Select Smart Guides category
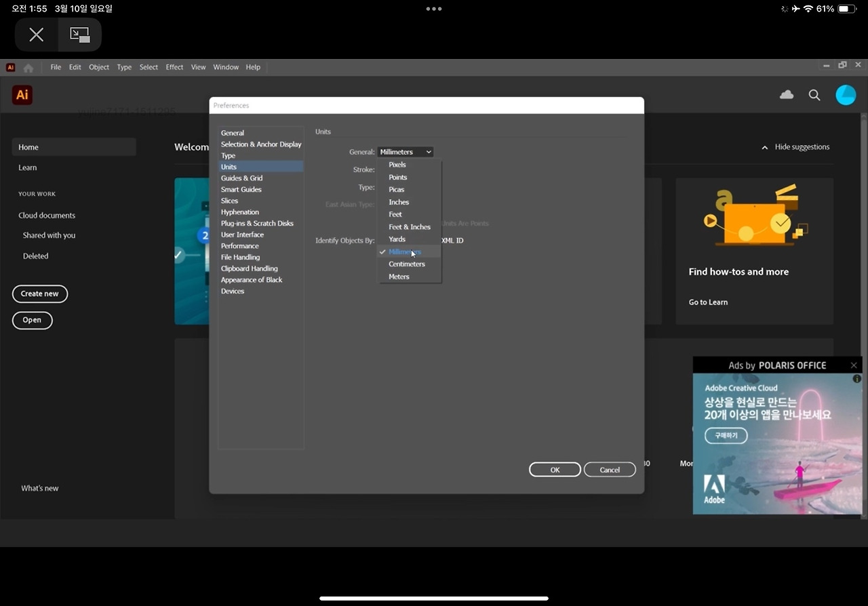The image size is (868, 606). pos(260,190)
